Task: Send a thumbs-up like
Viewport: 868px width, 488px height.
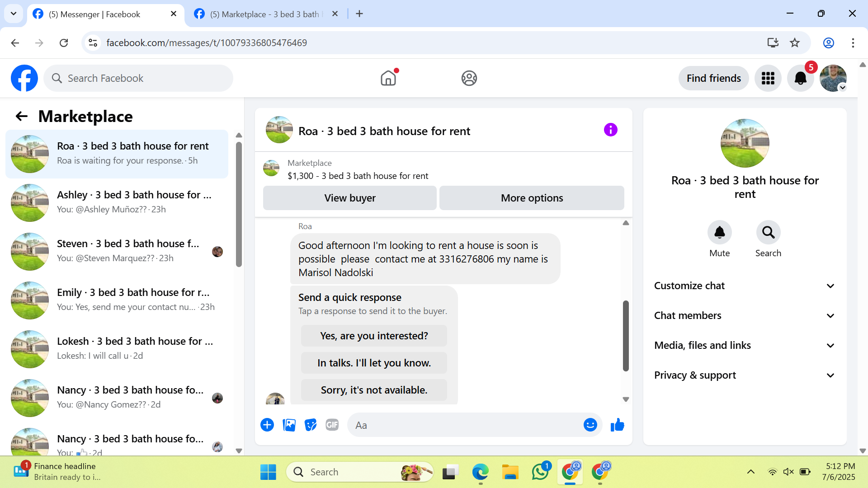Action: tap(617, 425)
